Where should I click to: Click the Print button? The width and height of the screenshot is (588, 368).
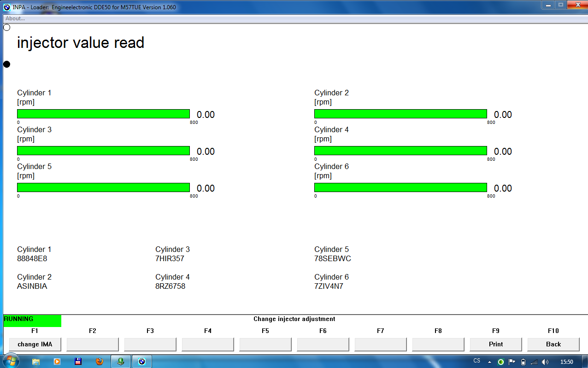[x=496, y=344]
